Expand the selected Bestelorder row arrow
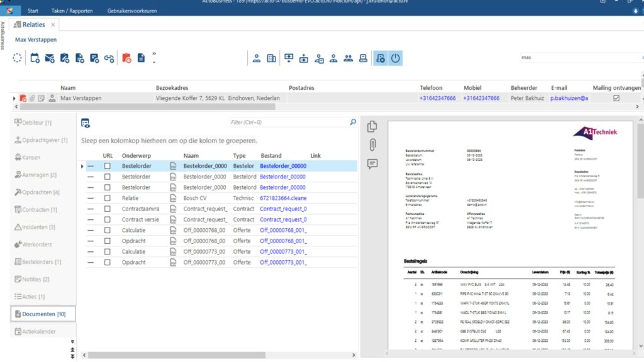644x362 pixels. coord(82,166)
